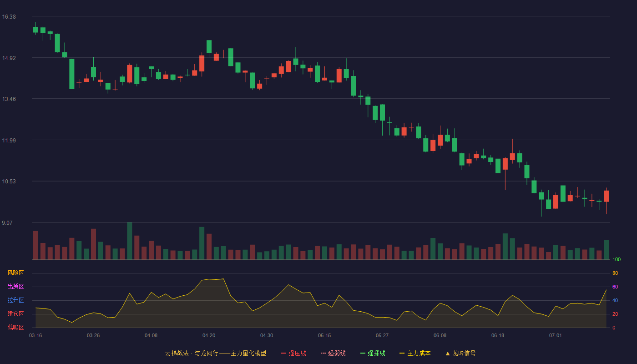
Task: Toggle the 主力成本 legend entry
Action: pyautogui.click(x=415, y=353)
